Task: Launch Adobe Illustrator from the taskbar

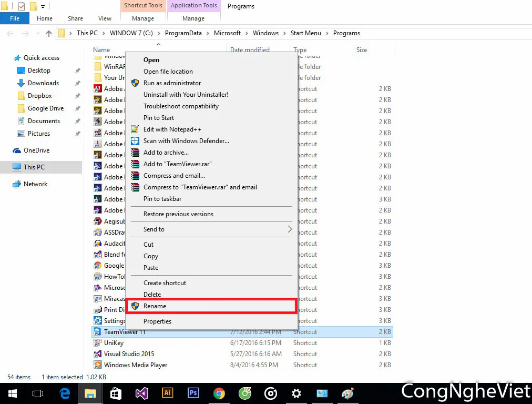Action: (x=168, y=392)
